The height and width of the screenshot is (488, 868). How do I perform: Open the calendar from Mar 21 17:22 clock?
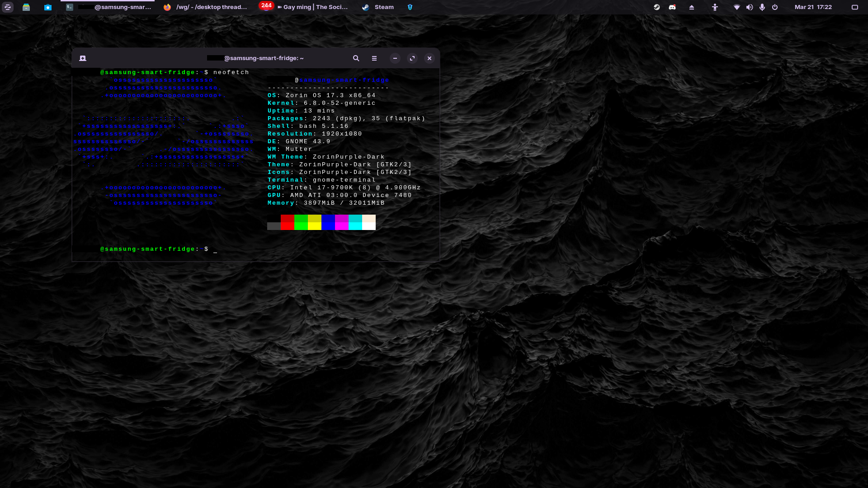click(813, 7)
